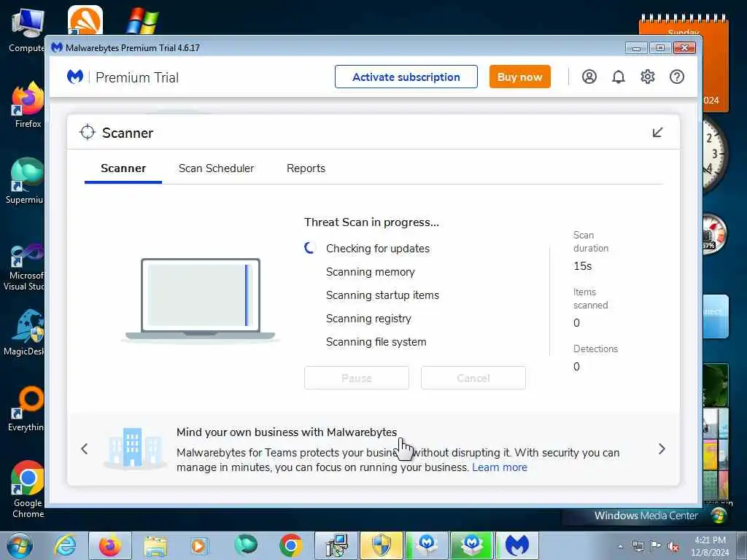
Task: Open Action Center flag in tray
Action: [656, 545]
